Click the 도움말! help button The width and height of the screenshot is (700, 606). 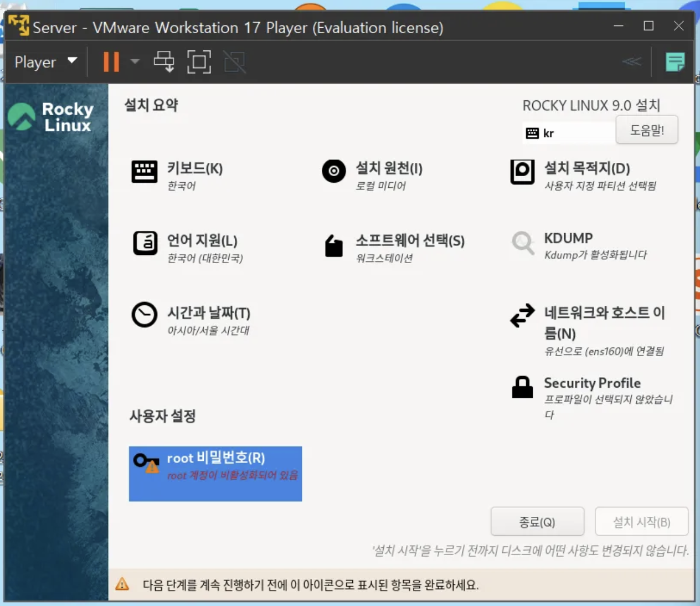647,130
